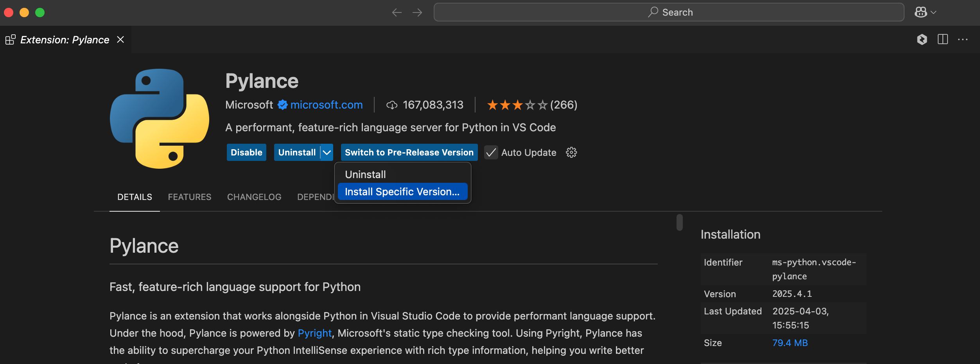Click the split editor icon
The width and height of the screenshot is (980, 364).
pyautogui.click(x=942, y=39)
